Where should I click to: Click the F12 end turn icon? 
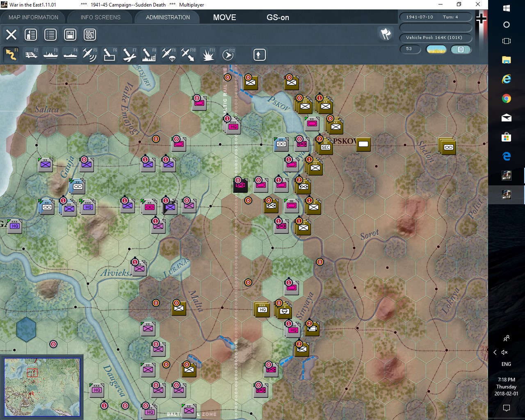pyautogui.click(x=228, y=55)
